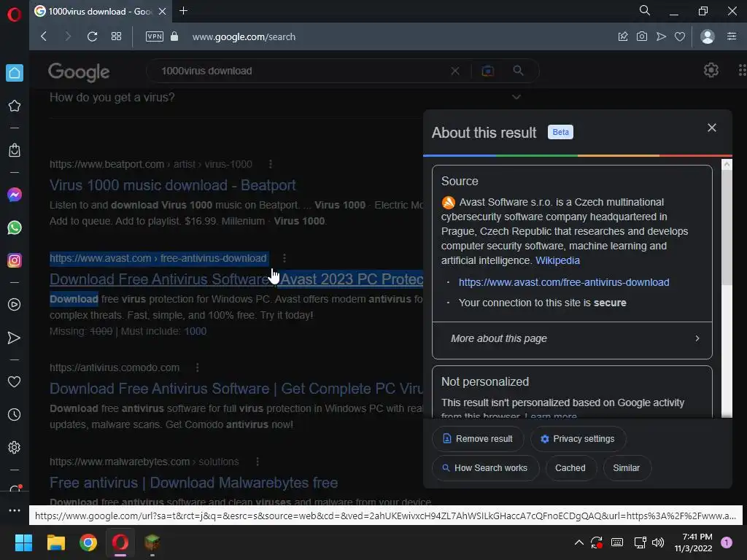The width and height of the screenshot is (747, 560).
Task: Open Avast result three-dot menu
Action: tap(285, 258)
